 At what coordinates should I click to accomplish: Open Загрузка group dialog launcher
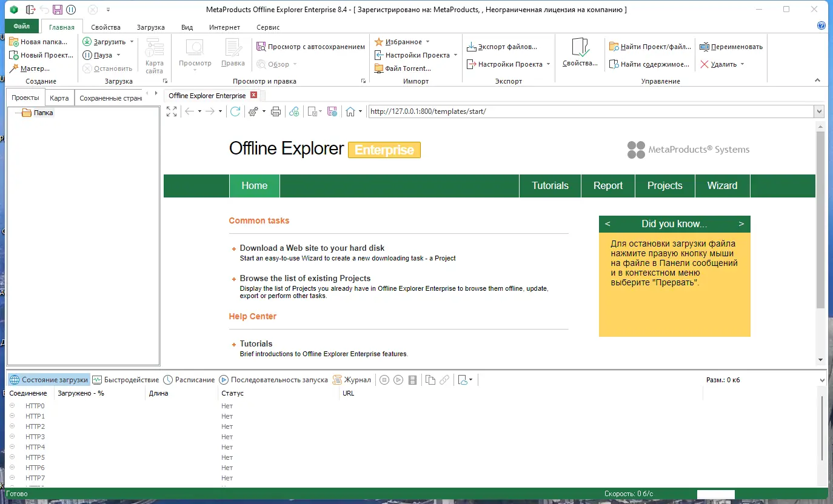click(x=164, y=81)
